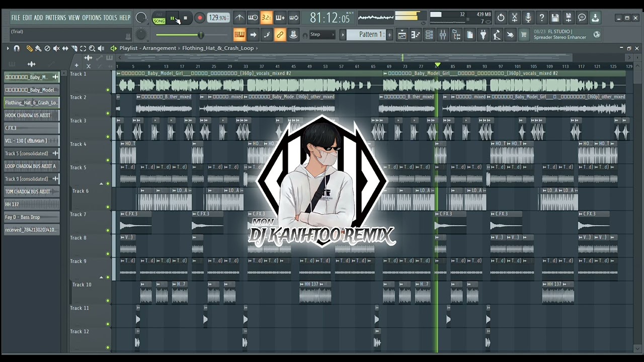The width and height of the screenshot is (644, 362).
Task: Open Flothing_Hat_&_Crash_Loop breadcrumb dropdown
Action: tap(218, 48)
